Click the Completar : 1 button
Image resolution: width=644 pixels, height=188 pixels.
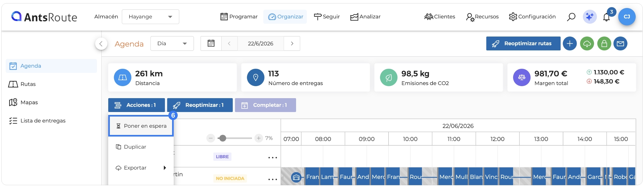pos(265,105)
